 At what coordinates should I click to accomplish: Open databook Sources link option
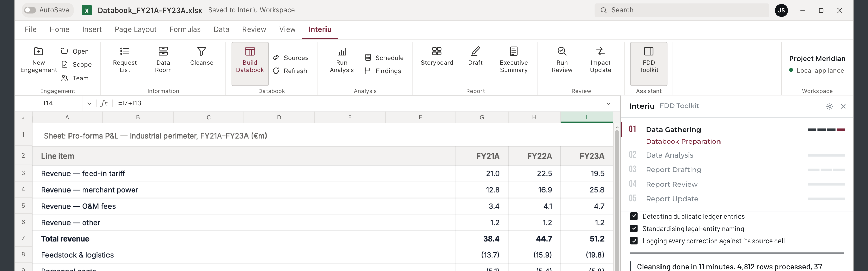pos(291,58)
